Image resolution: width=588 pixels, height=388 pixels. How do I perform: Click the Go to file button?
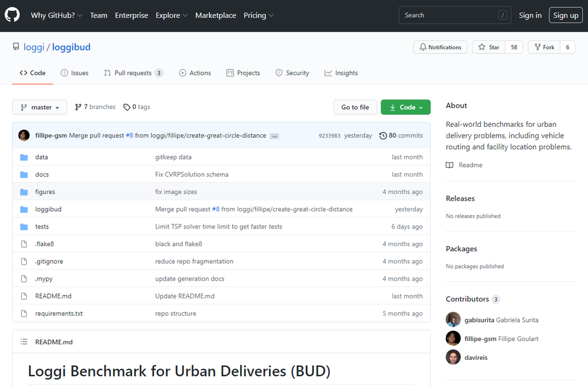(355, 107)
